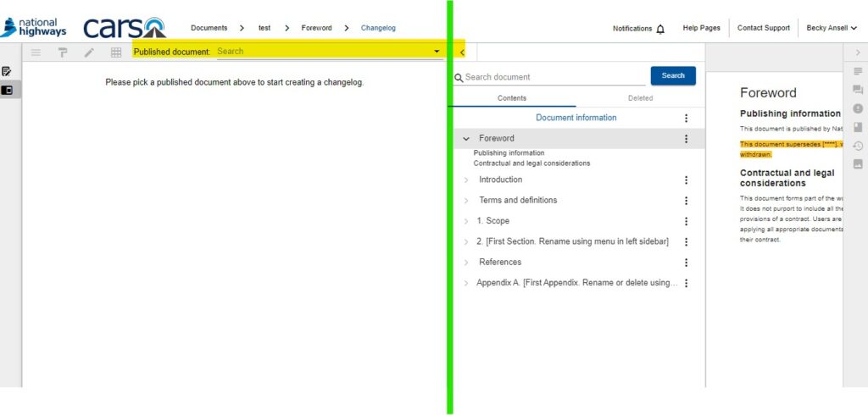868x415 pixels.
Task: Expand the Introduction section
Action: pos(466,180)
